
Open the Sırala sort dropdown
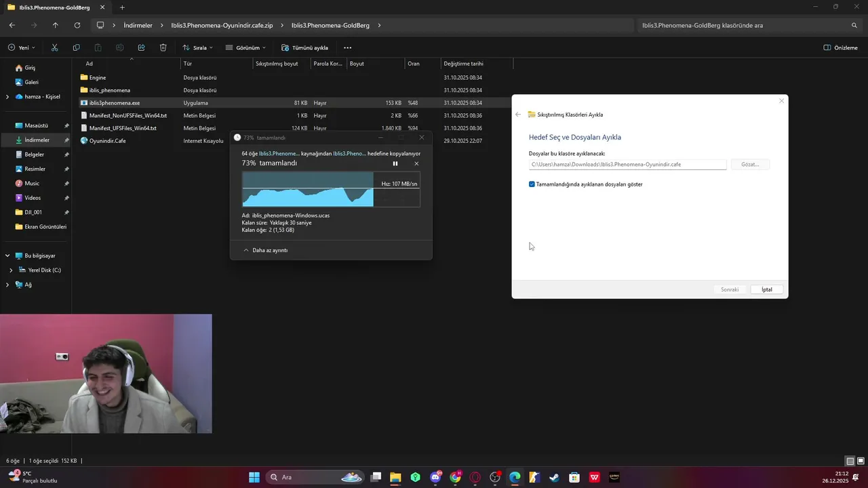(197, 47)
